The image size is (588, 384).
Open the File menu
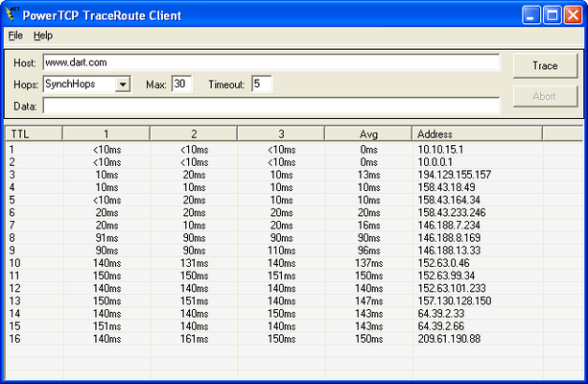(15, 36)
